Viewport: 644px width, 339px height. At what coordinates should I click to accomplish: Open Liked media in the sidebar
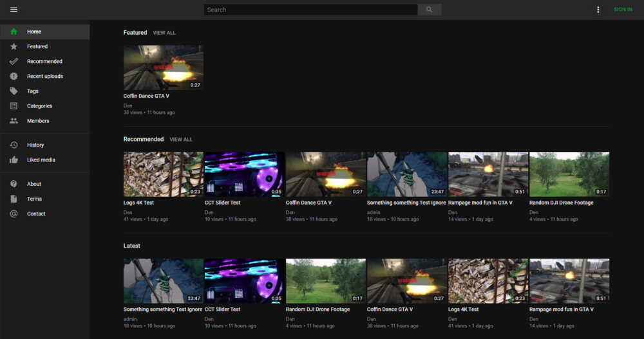tap(41, 160)
